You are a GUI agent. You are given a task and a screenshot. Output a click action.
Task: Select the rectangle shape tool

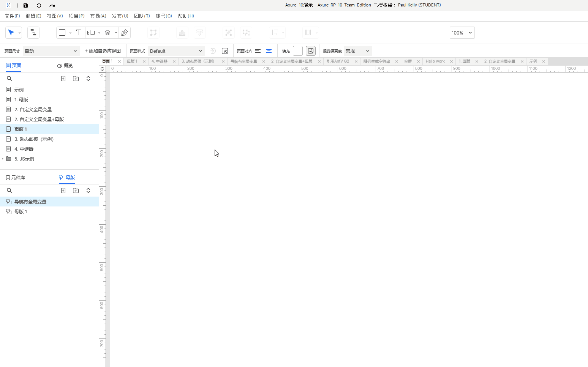[62, 33]
